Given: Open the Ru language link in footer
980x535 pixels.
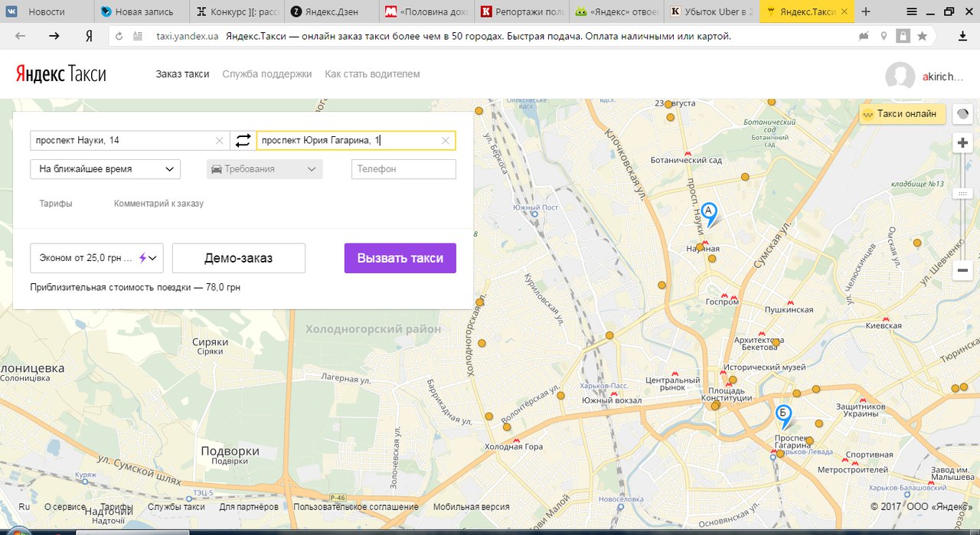Looking at the screenshot, I should coord(24,507).
